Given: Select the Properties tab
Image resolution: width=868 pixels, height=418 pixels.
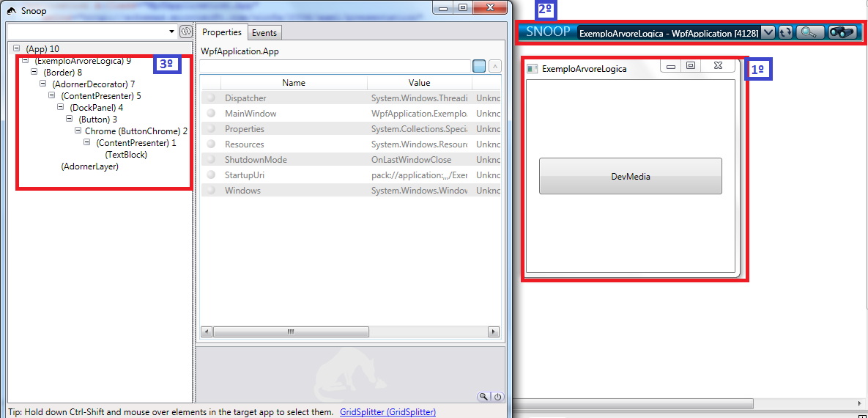Looking at the screenshot, I should pos(222,32).
